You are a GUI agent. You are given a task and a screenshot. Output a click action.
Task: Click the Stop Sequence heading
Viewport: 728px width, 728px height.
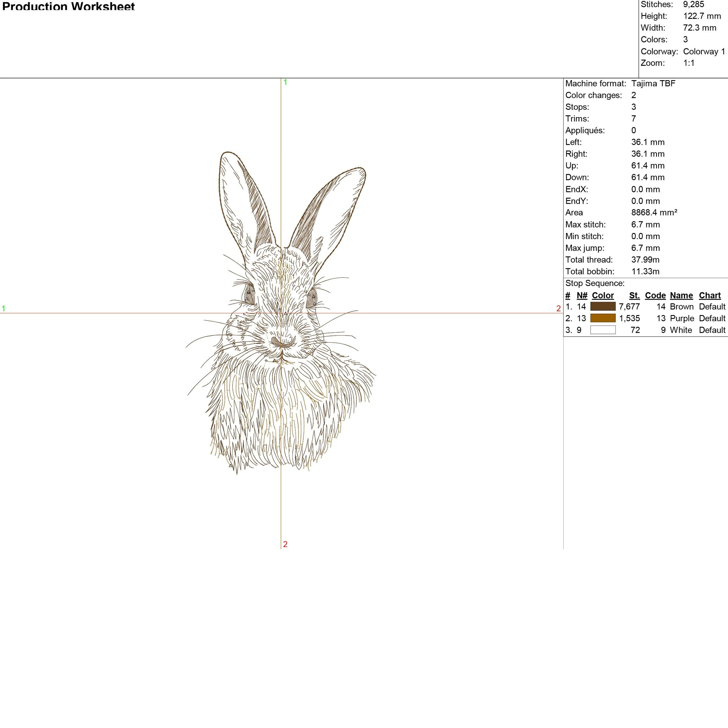[595, 283]
